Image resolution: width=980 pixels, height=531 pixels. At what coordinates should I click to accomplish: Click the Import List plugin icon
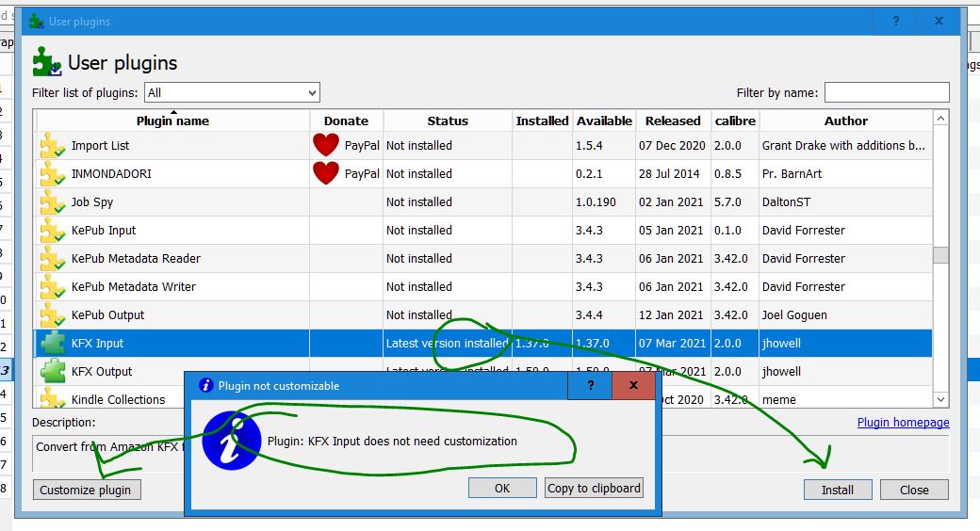click(53, 146)
